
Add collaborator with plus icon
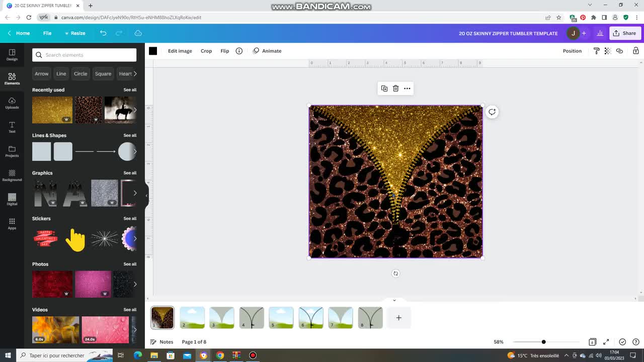point(584,33)
